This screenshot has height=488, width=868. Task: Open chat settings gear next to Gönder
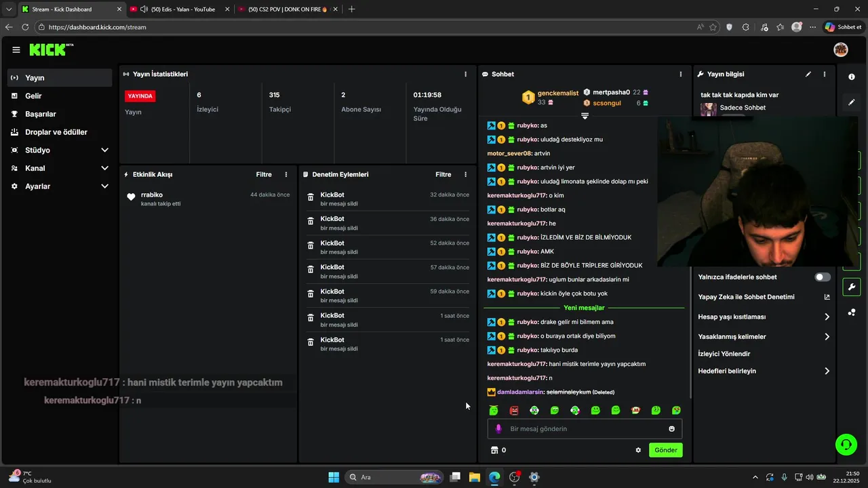[x=638, y=450]
